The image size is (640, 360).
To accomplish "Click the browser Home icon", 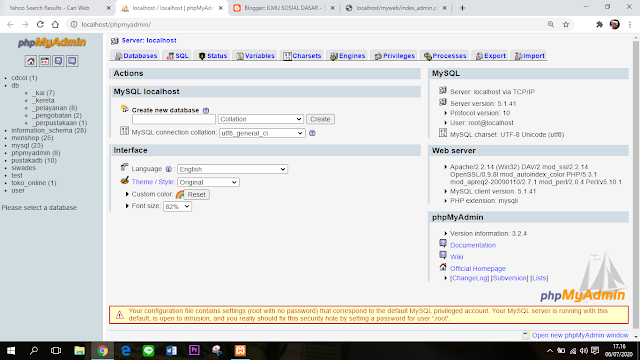I will tap(55, 24).
